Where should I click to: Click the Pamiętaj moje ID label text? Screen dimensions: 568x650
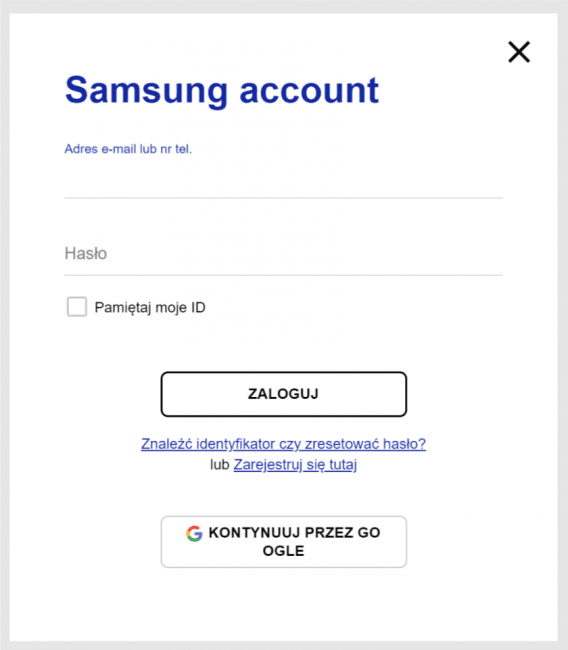[x=150, y=308]
